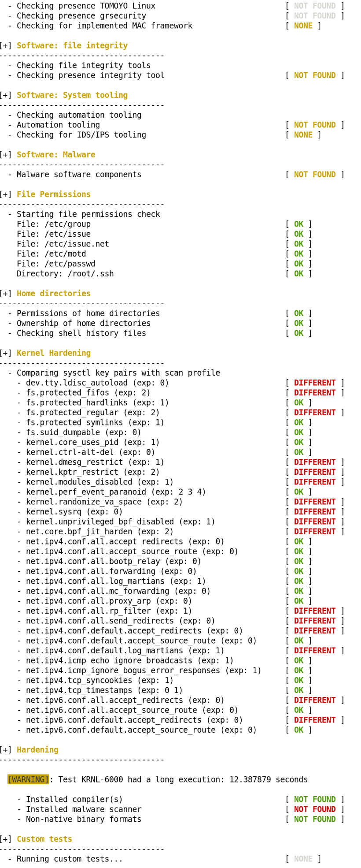This screenshot has height=868, width=361.
Task: Click the yellow WARNING badge
Action: tap(28, 779)
